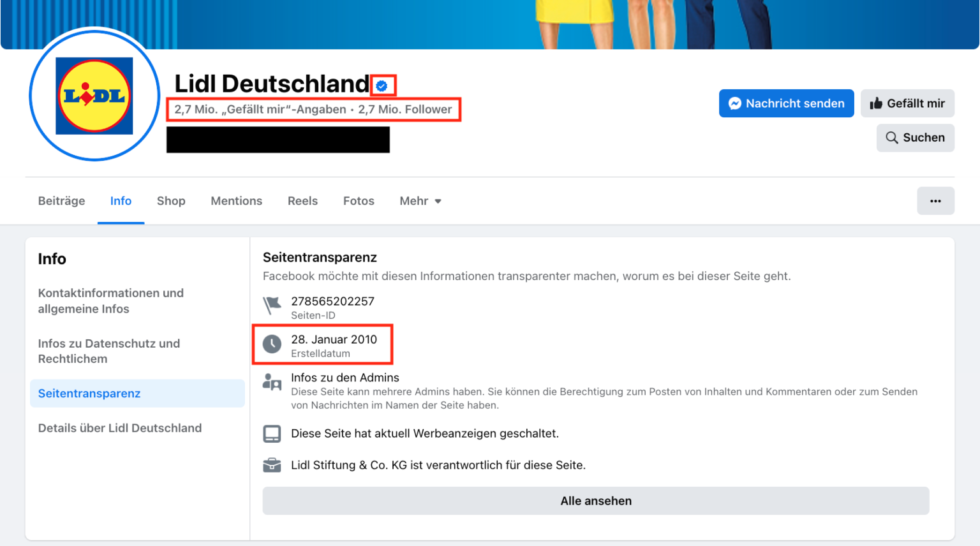Click the blue verified badge next to Lidl Deutschland
Screen dimensions: 980x546
pyautogui.click(x=383, y=84)
